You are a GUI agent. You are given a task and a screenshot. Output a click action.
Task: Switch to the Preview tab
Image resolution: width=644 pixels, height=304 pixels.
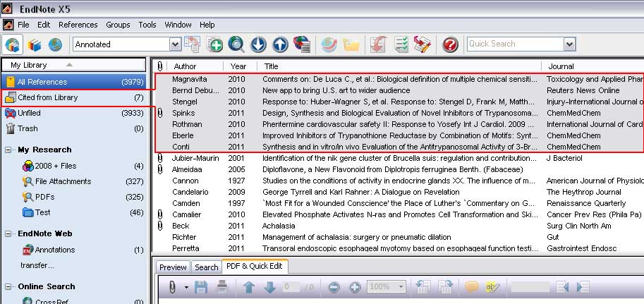point(173,267)
